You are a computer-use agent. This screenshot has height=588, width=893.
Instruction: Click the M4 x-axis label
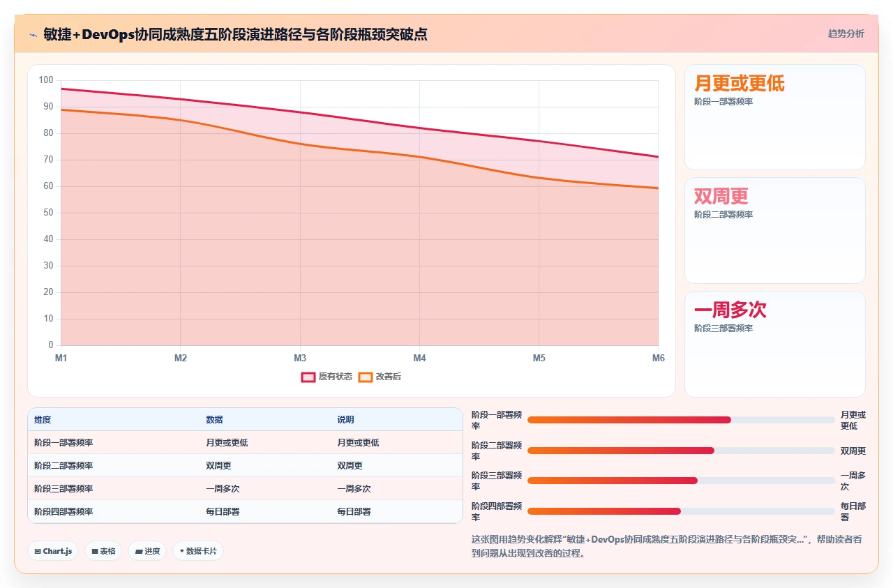tap(419, 359)
